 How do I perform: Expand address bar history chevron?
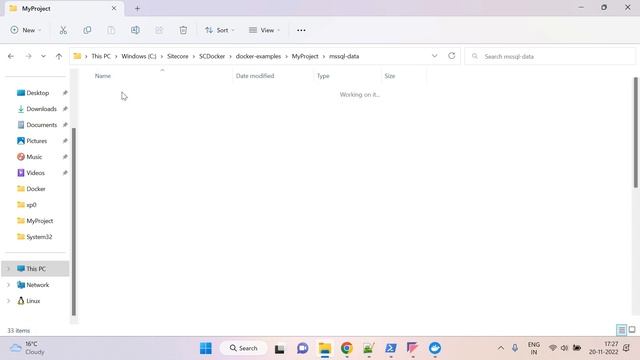pyautogui.click(x=434, y=56)
